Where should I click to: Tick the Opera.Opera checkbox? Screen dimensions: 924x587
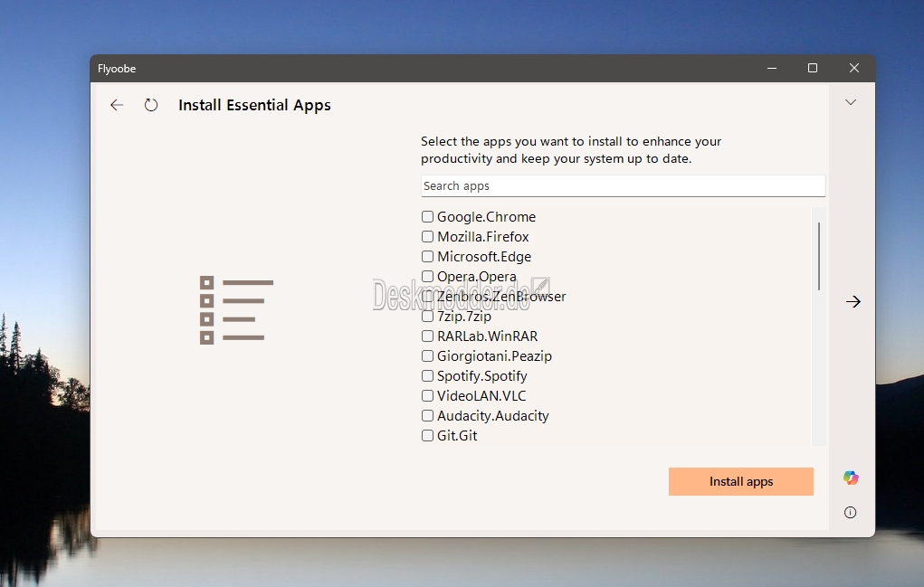coord(427,276)
